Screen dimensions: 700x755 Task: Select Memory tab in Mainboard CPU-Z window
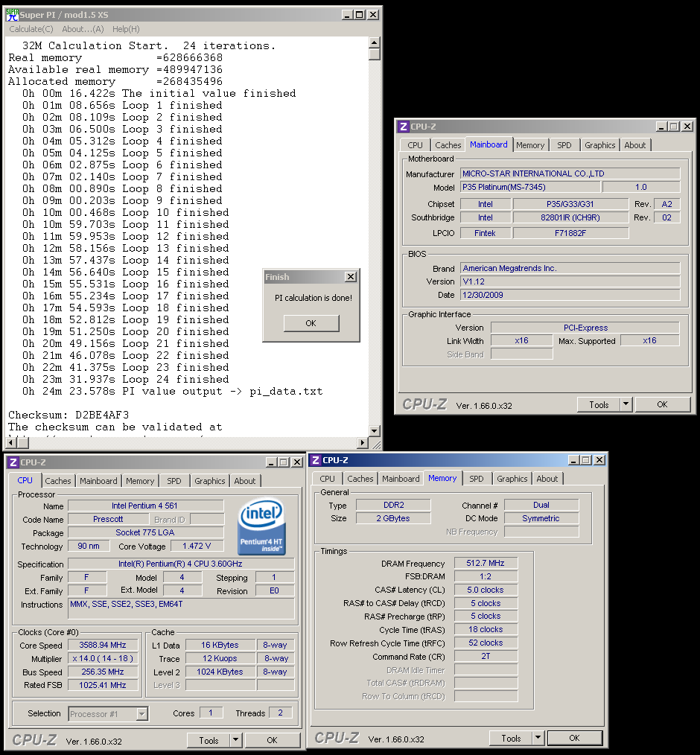(530, 145)
